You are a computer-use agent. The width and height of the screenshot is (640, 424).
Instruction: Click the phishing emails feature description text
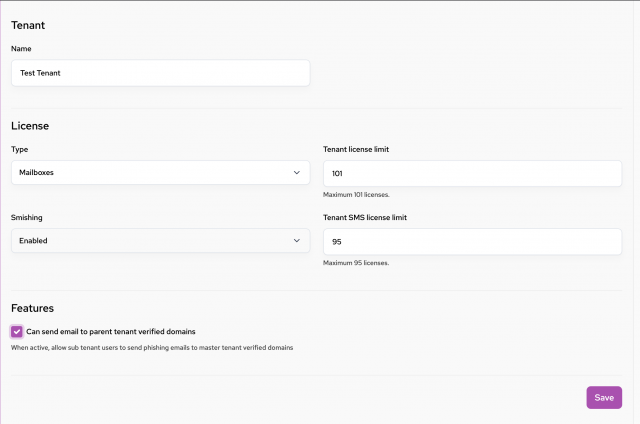(x=152, y=348)
